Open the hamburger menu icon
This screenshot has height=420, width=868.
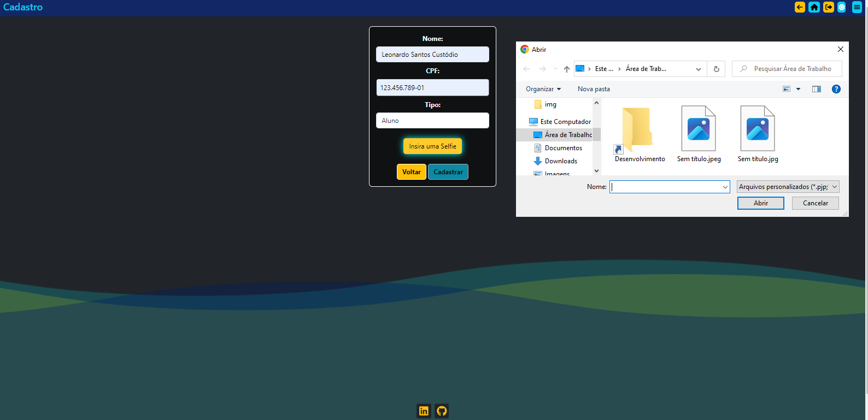click(857, 7)
